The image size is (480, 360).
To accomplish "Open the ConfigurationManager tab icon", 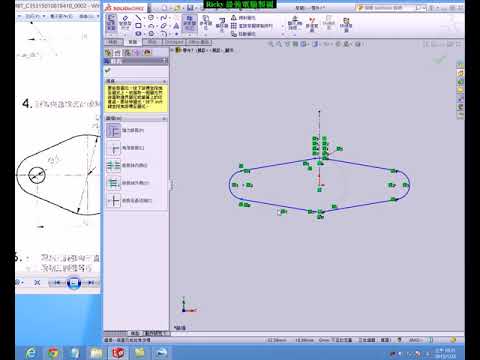I will (x=127, y=52).
